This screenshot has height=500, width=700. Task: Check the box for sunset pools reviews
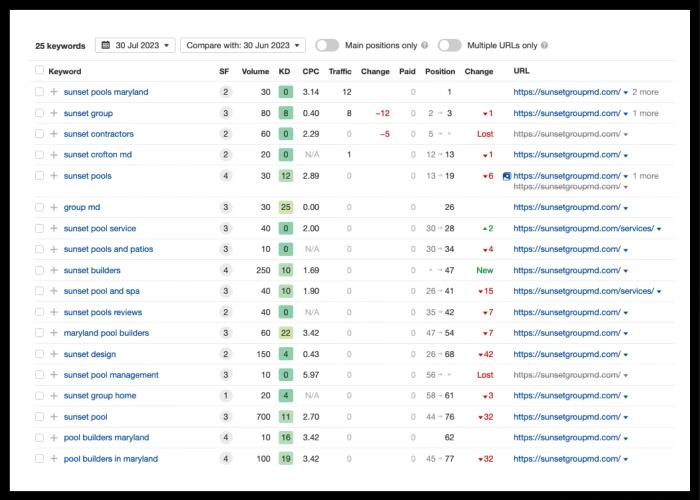pyautogui.click(x=39, y=312)
